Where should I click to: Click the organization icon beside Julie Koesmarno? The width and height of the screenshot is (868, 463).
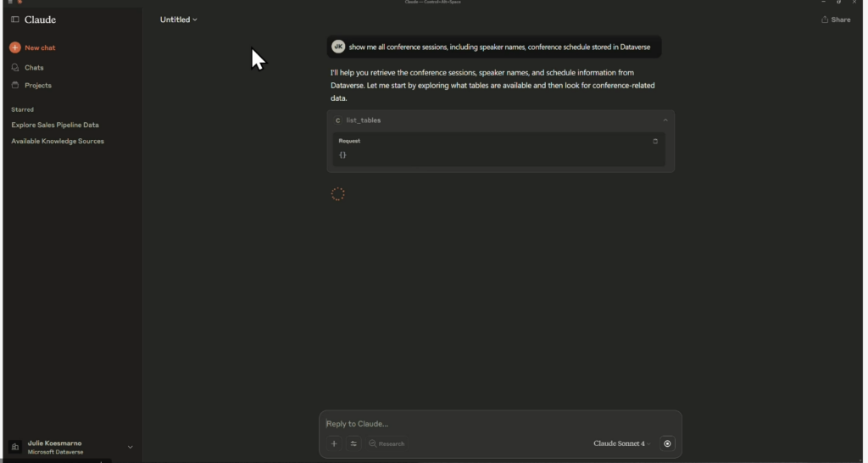pos(15,447)
